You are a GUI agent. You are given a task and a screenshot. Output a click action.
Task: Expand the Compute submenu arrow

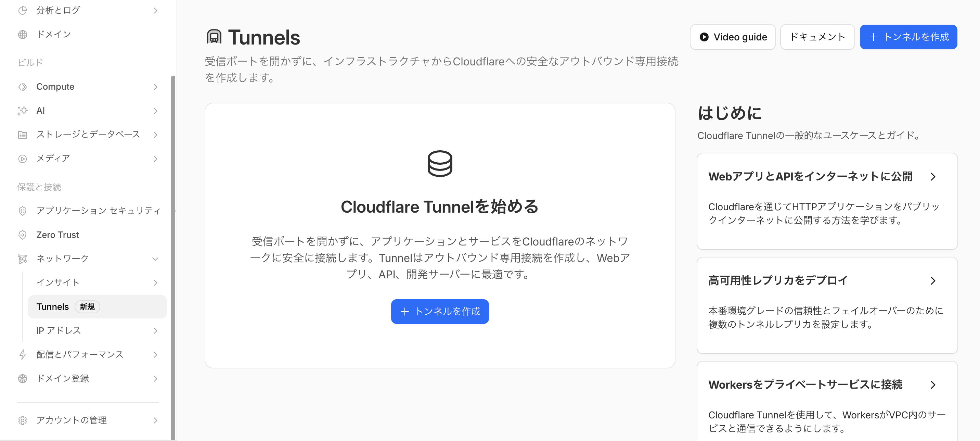[x=155, y=87]
